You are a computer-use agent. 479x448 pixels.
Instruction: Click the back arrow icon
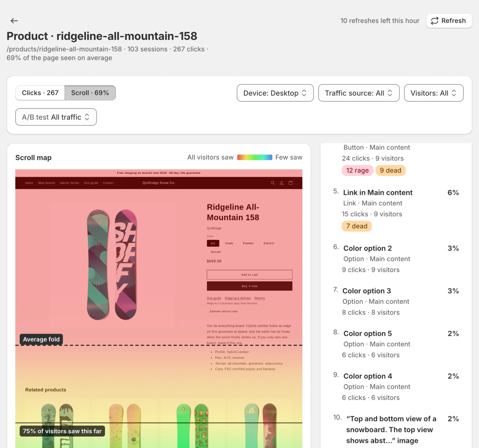(x=14, y=21)
